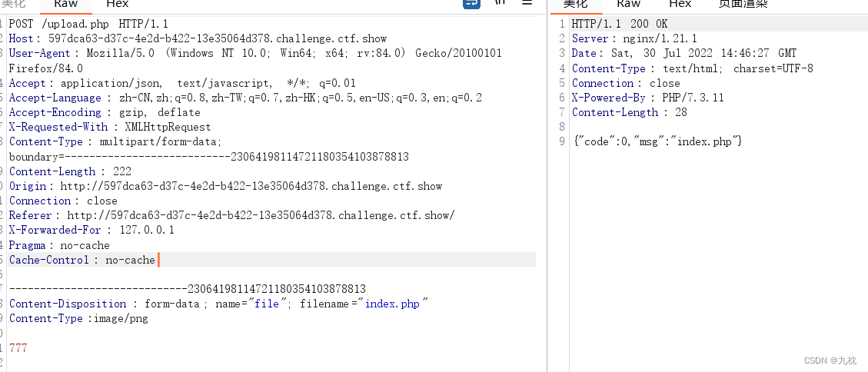Viewport: 868px width, 372px height.
Task: Click the filename value index.php in request body
Action: click(392, 304)
